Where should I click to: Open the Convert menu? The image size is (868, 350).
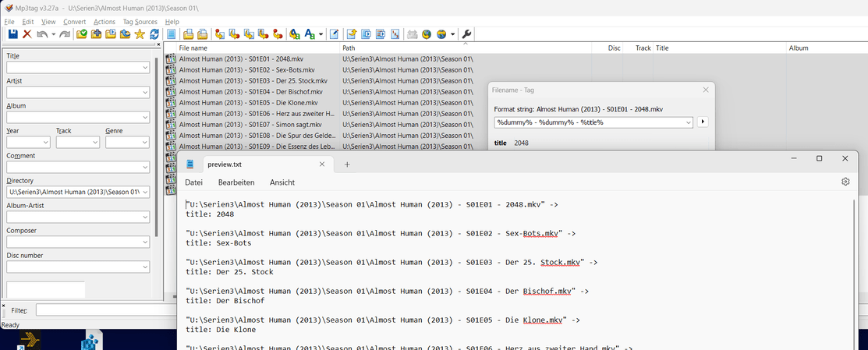[74, 22]
